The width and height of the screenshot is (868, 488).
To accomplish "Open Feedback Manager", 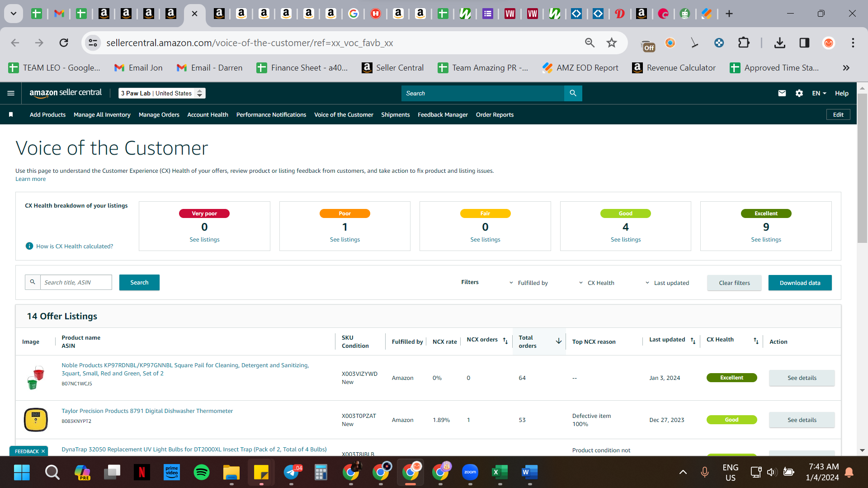I will click(443, 115).
